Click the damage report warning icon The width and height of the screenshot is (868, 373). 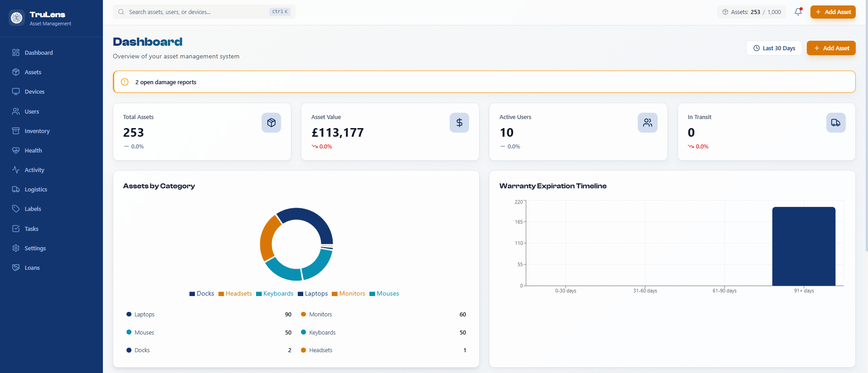(125, 82)
